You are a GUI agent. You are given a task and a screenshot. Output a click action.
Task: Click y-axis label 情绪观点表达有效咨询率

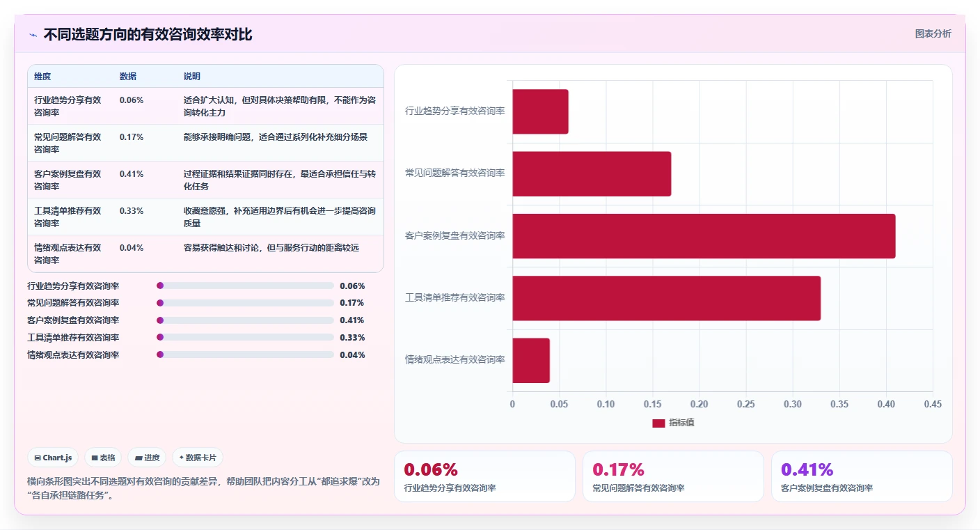click(455, 359)
